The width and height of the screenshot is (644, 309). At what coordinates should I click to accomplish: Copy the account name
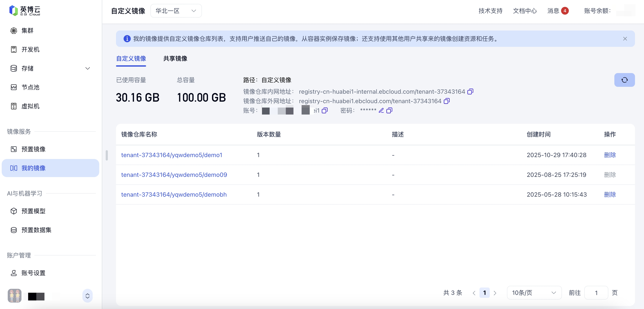(325, 110)
